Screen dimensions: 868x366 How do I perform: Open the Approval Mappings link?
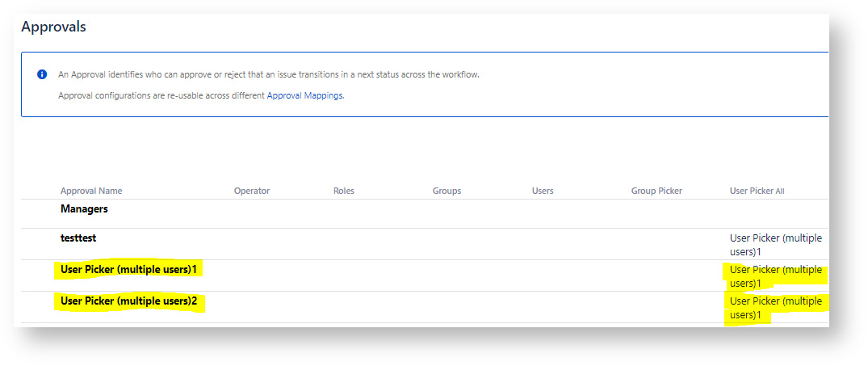pyautogui.click(x=304, y=95)
